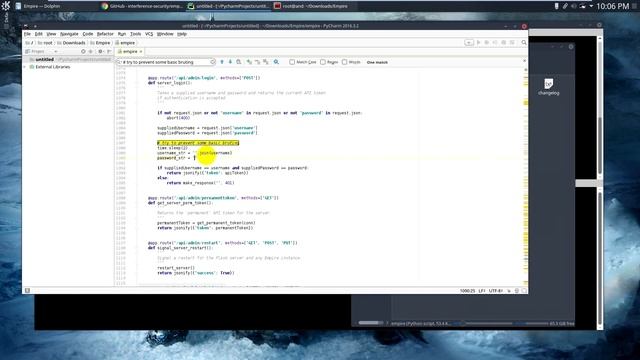Image resolution: width=640 pixels, height=360 pixels.
Task: Toggle tool window buttons at bottom-left
Action: click(x=27, y=291)
